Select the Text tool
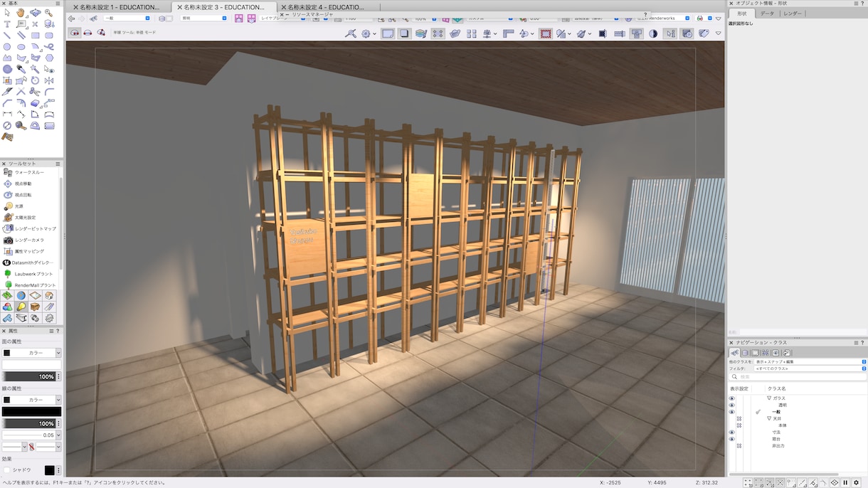The height and width of the screenshot is (488, 868). [7, 24]
